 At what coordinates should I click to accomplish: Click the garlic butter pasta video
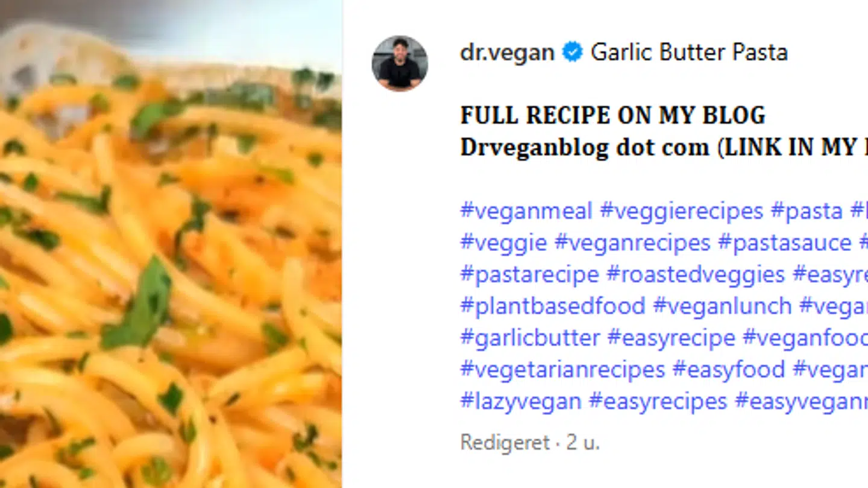coord(171,244)
